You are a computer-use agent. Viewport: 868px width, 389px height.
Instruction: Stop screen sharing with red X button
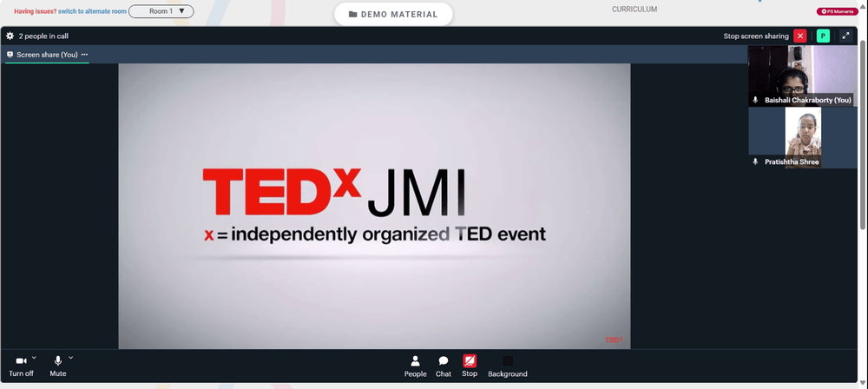pos(800,36)
